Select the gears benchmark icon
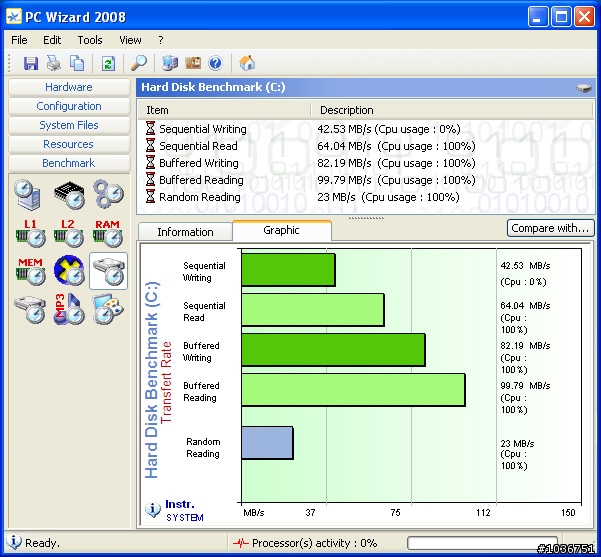 109,194
